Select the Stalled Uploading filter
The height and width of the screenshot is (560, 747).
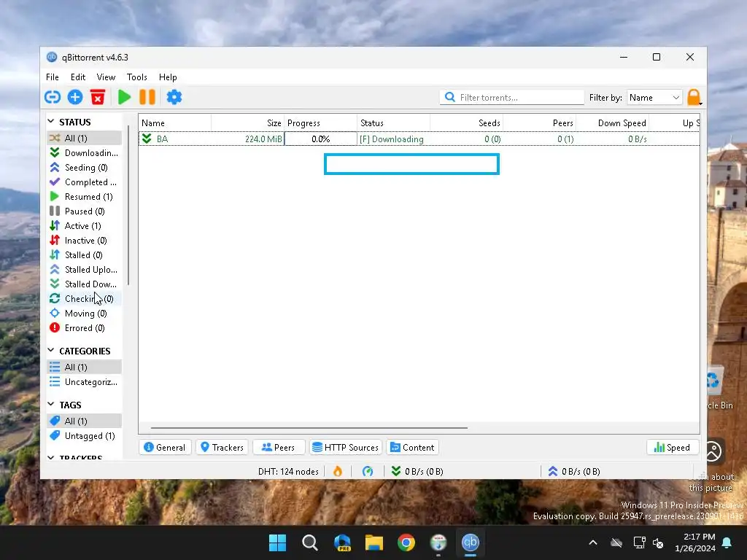pos(85,270)
